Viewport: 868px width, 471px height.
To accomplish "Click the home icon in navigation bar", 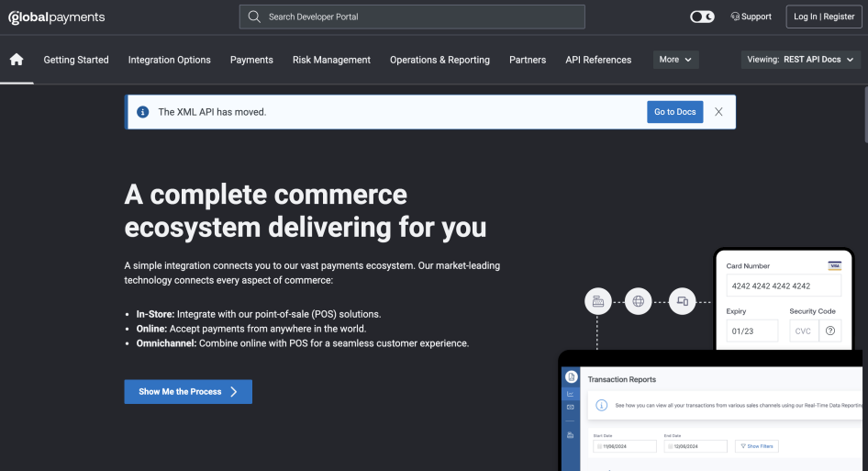I will pyautogui.click(x=17, y=60).
